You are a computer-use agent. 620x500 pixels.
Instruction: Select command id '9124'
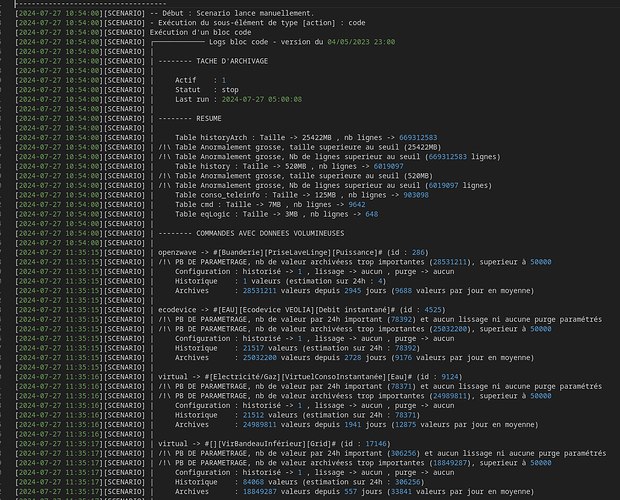(450, 377)
